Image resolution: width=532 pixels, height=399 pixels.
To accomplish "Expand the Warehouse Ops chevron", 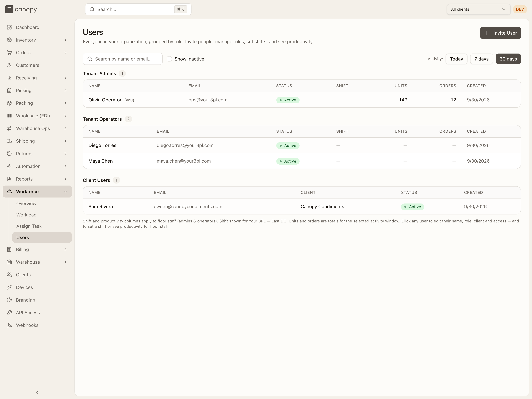I will (x=65, y=129).
